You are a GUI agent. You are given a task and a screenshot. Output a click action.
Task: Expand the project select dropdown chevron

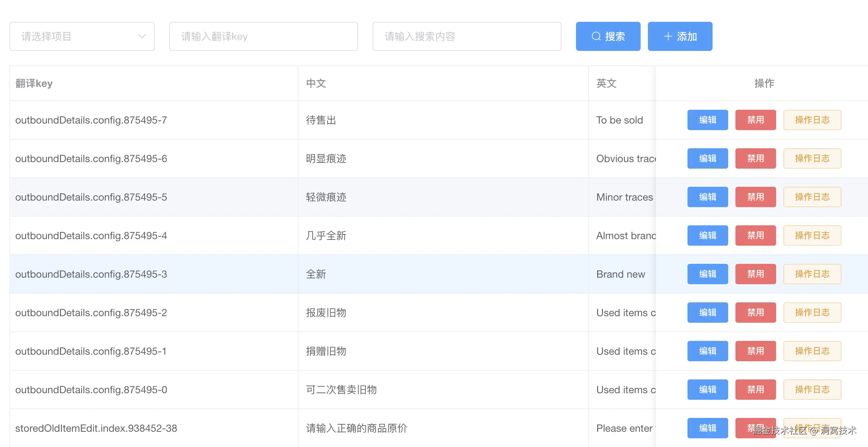(142, 36)
